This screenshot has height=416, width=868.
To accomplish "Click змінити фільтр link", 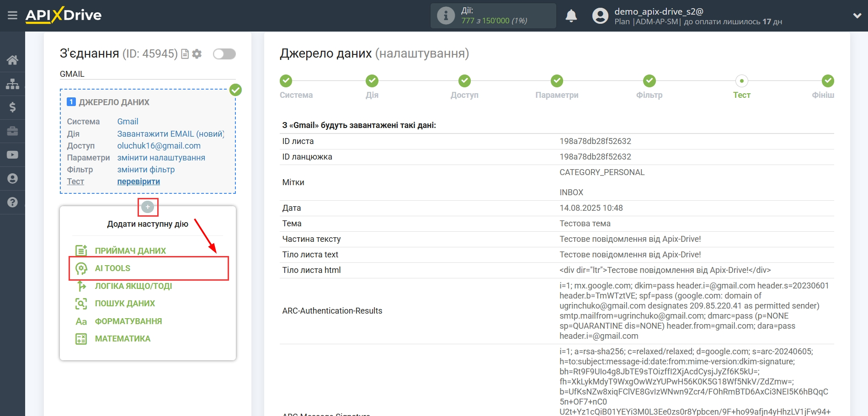I will [146, 170].
